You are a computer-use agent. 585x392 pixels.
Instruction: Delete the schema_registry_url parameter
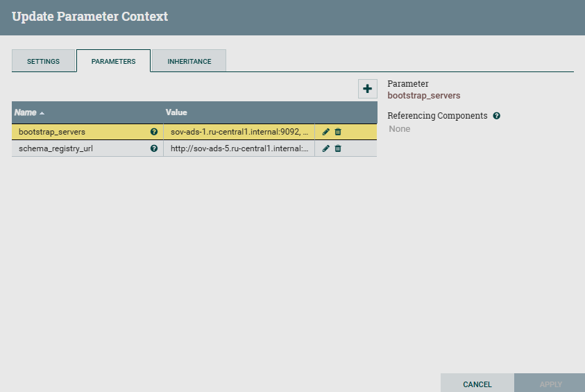[x=338, y=148]
